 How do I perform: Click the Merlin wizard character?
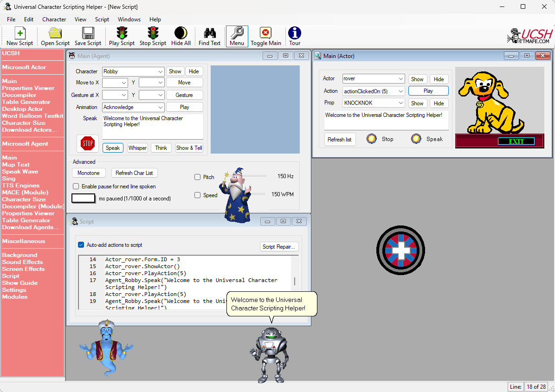pos(237,195)
